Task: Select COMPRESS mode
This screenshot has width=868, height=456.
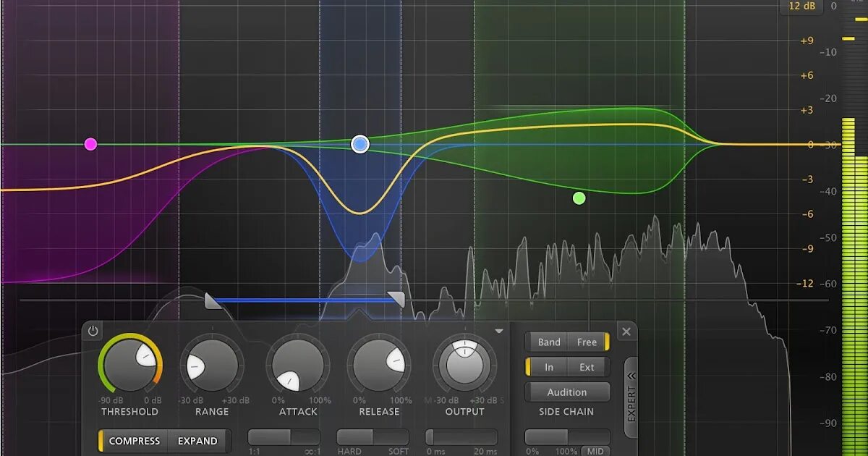Action: point(134,441)
